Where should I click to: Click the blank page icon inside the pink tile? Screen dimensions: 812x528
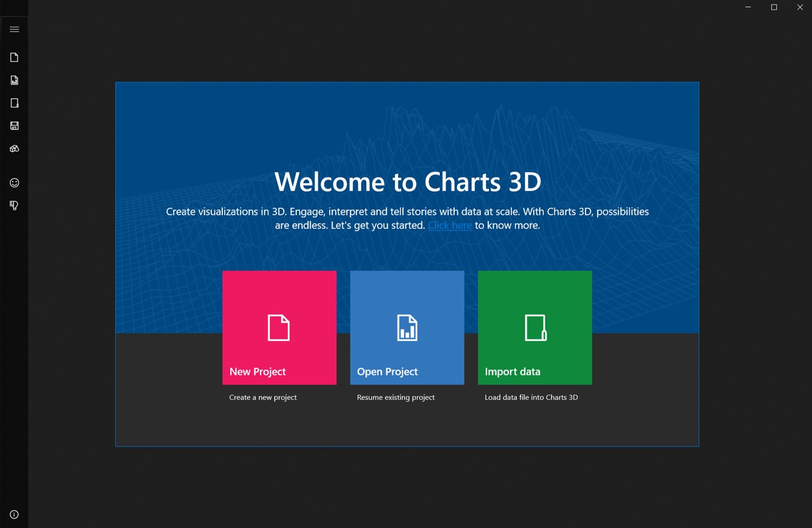coord(279,328)
